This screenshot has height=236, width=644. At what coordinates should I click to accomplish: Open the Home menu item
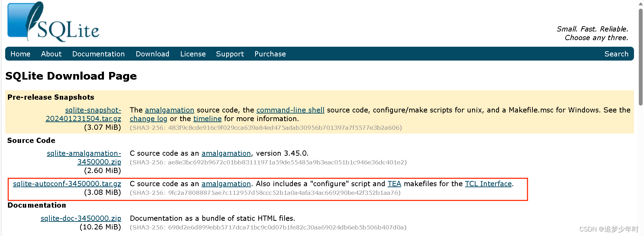coord(20,54)
